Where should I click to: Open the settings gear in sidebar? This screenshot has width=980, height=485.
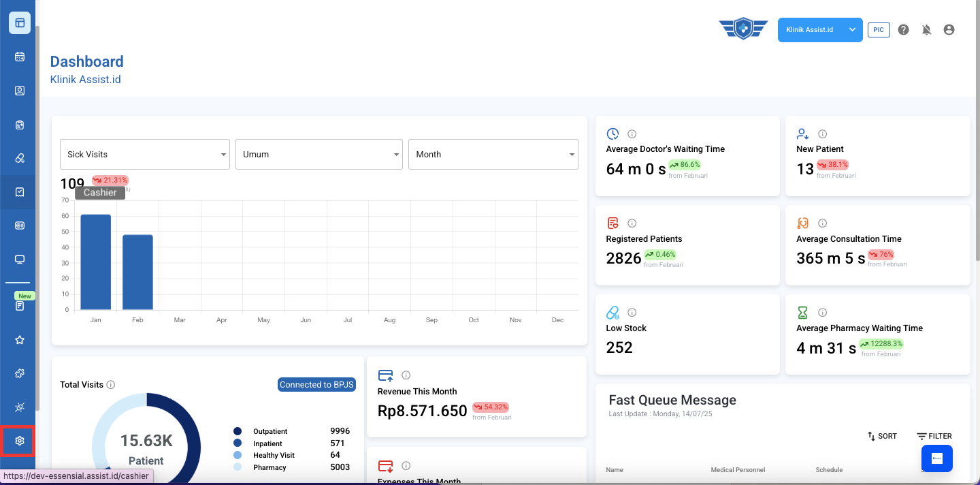[x=20, y=441]
